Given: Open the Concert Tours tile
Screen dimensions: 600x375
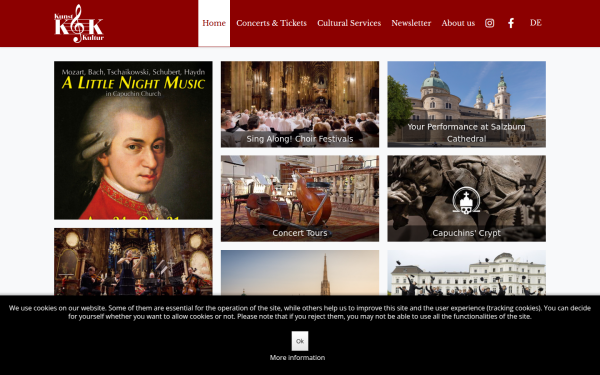Looking at the screenshot, I should 300,198.
